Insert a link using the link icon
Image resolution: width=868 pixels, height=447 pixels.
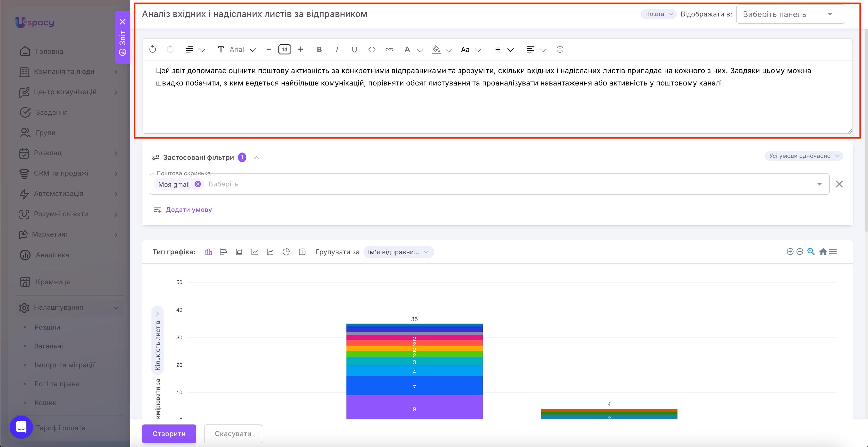[389, 49]
